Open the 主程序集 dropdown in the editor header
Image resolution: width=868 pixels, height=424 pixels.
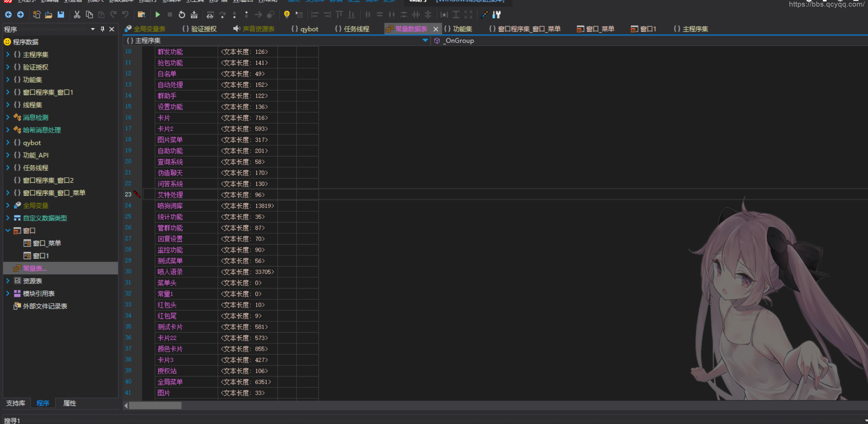pyautogui.click(x=425, y=41)
